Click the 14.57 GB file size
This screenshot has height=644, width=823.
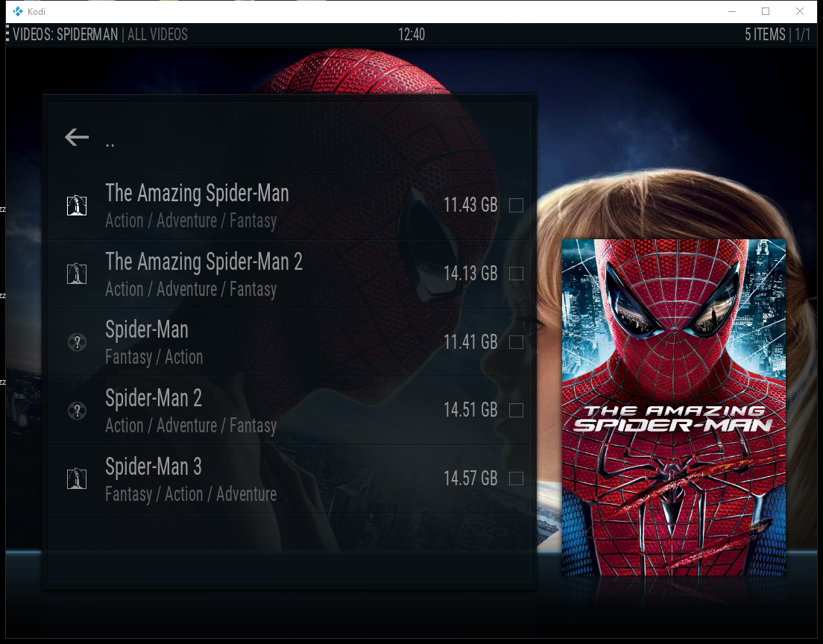[470, 479]
